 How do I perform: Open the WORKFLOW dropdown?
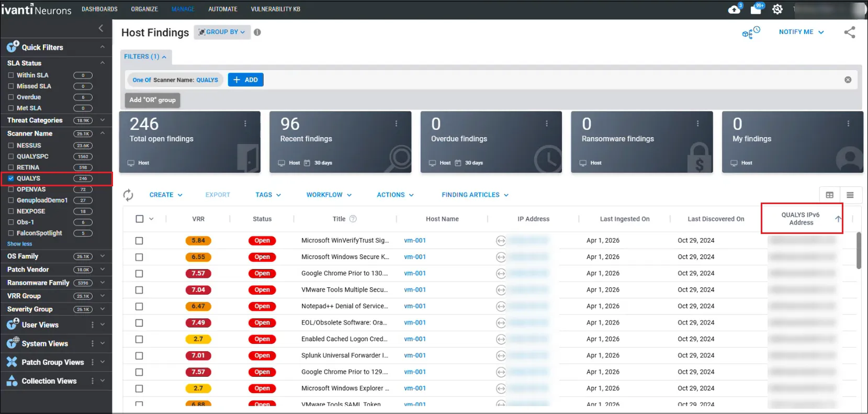click(x=329, y=195)
